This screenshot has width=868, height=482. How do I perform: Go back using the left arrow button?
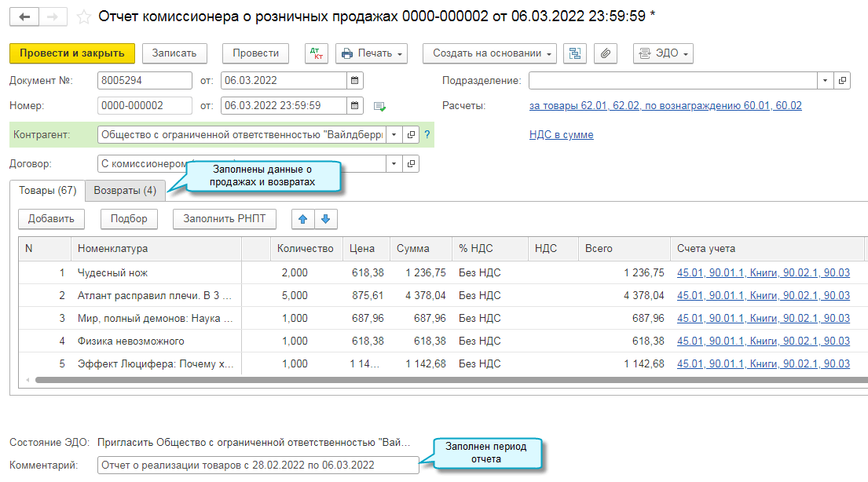point(24,16)
